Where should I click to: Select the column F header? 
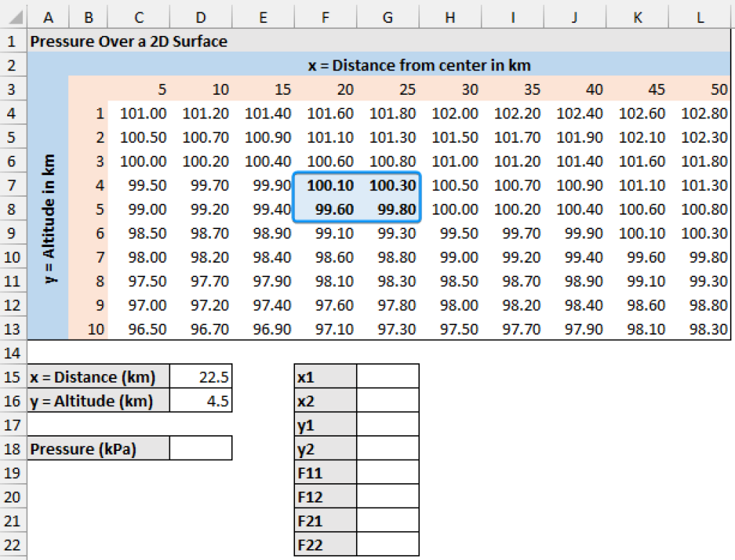[x=325, y=17]
